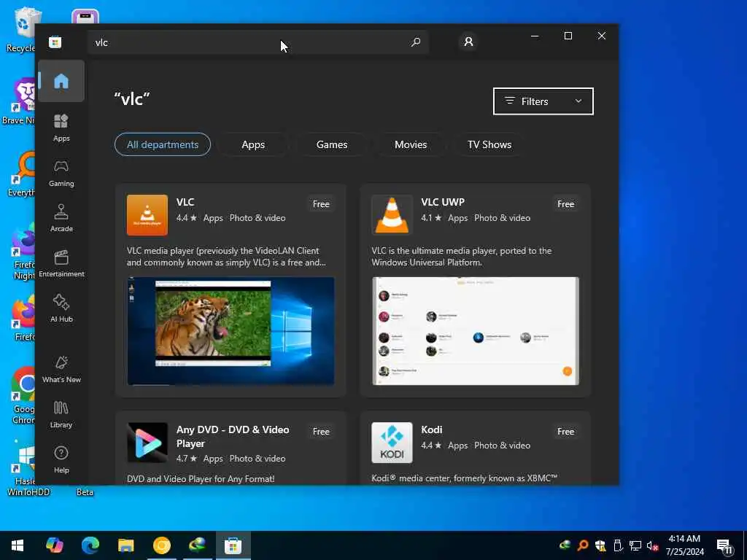Open the Arcade section in sidebar
Image resolution: width=747 pixels, height=560 pixels.
click(x=61, y=218)
